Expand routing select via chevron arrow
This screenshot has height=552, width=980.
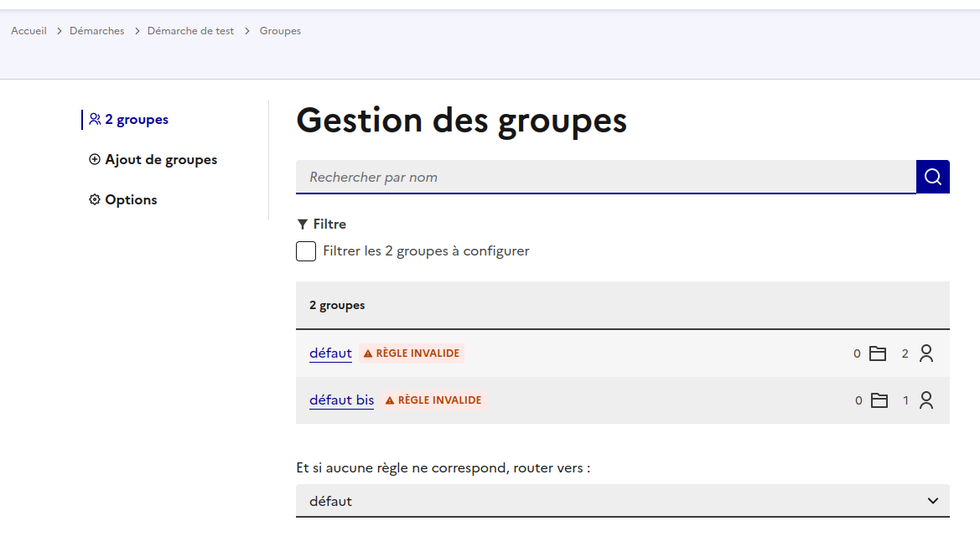[932, 501]
